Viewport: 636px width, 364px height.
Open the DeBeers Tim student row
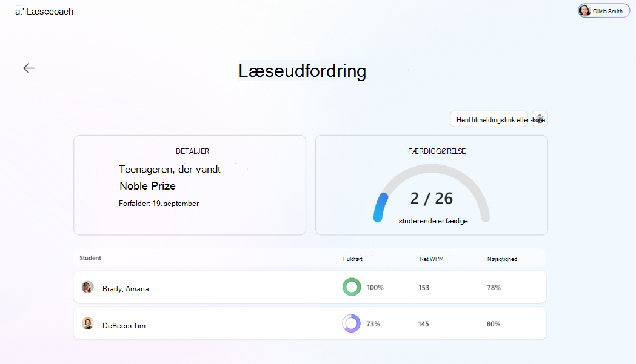click(310, 323)
